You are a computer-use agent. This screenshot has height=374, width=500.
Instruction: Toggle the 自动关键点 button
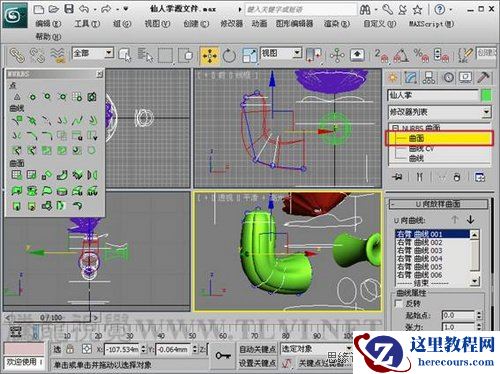pyautogui.click(x=257, y=349)
